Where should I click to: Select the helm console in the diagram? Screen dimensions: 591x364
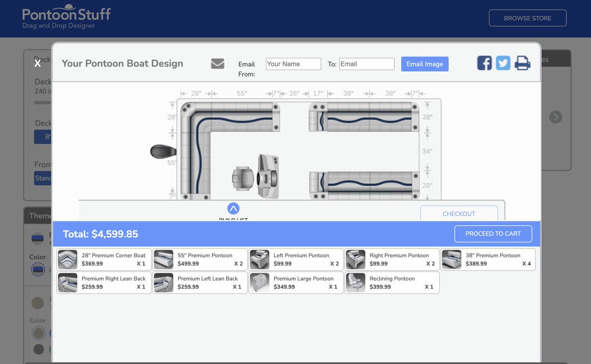[268, 176]
